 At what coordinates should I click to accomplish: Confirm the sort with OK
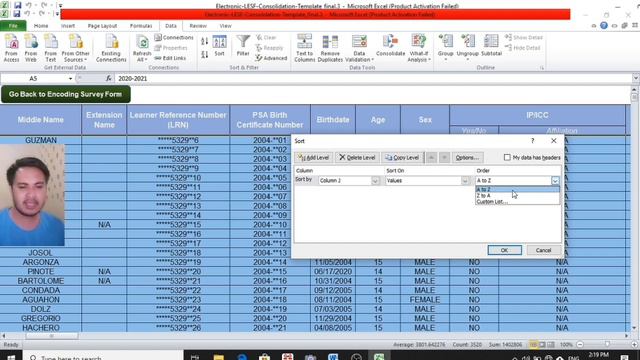pos(504,250)
